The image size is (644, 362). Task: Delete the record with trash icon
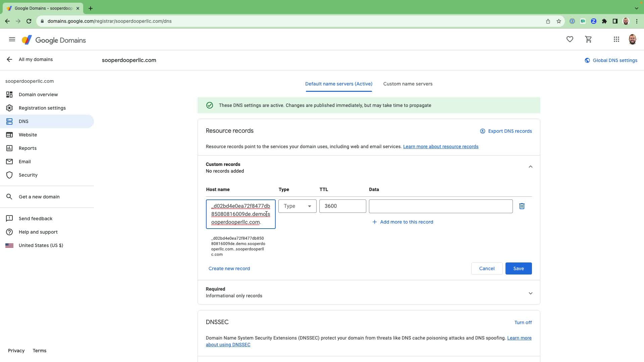[x=522, y=206]
